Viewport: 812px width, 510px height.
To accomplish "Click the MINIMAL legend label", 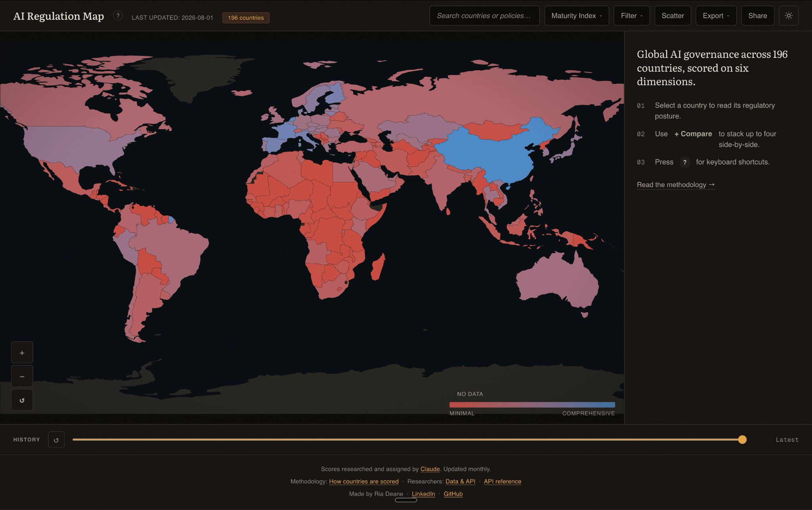I will (462, 413).
